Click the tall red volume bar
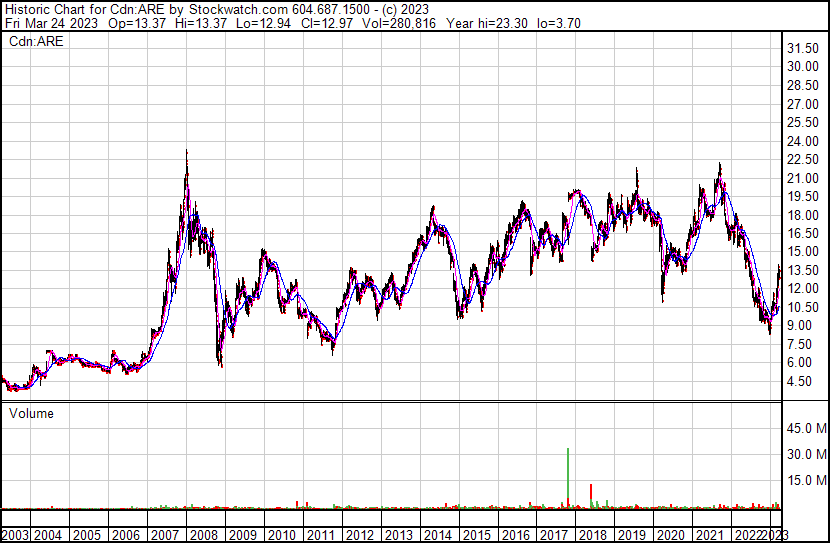This screenshot has width=830, height=543. click(x=591, y=494)
